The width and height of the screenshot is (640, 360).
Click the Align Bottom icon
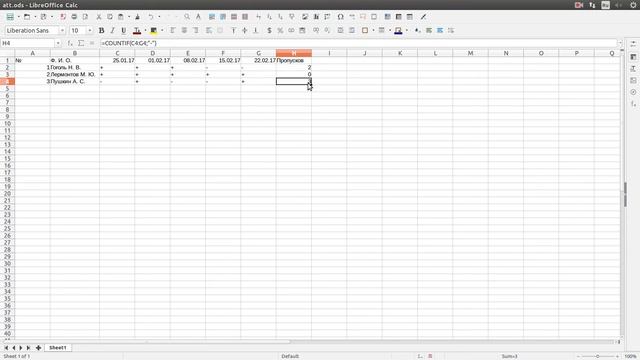tap(256, 30)
